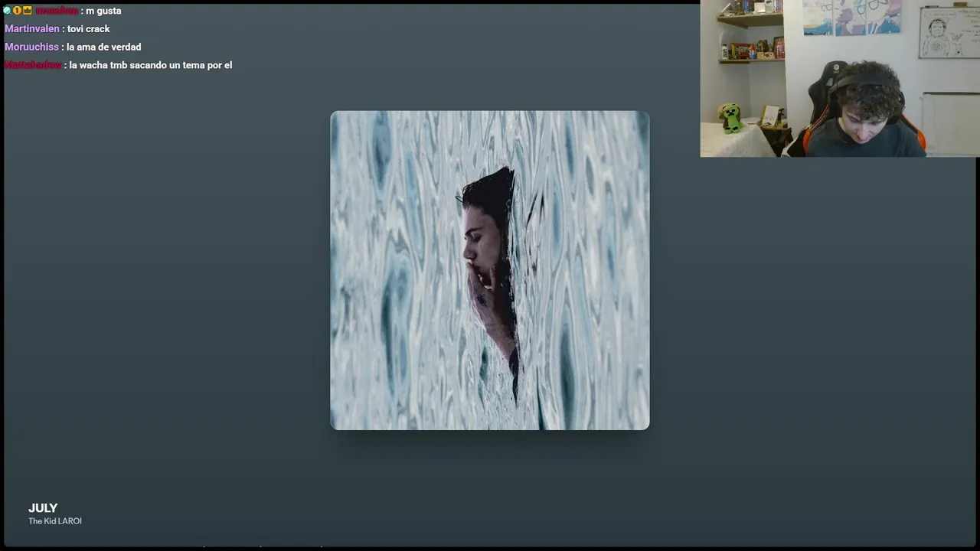The width and height of the screenshot is (980, 551).
Task: Select the red username before 'la wacha tmb'
Action: tap(33, 66)
